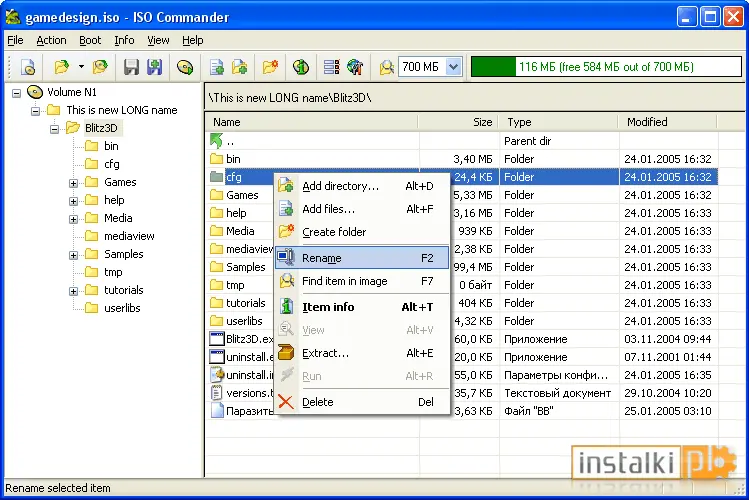Sort by the Type column header
749x500 pixels.
(558, 122)
